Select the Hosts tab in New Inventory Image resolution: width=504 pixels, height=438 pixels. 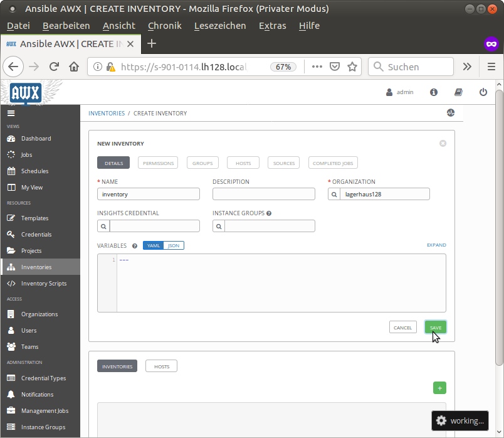(x=243, y=163)
